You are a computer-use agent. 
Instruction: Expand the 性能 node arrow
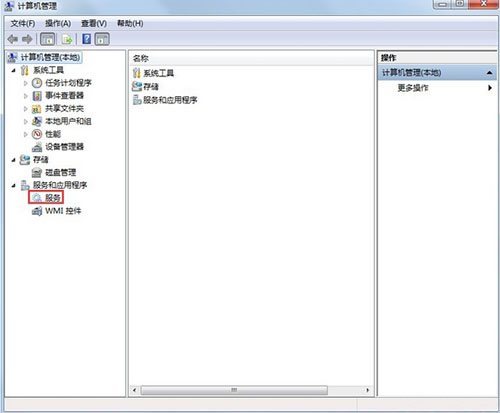pyautogui.click(x=26, y=134)
